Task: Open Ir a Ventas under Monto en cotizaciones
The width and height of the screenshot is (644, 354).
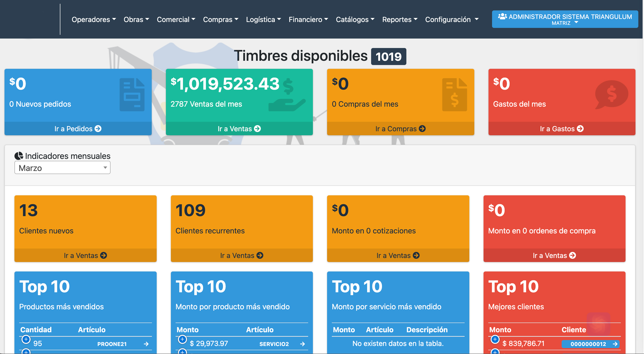Action: pos(398,255)
